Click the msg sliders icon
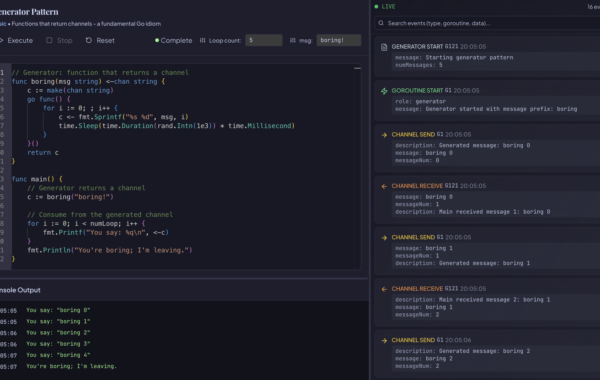This screenshot has height=380, width=600. pos(293,40)
